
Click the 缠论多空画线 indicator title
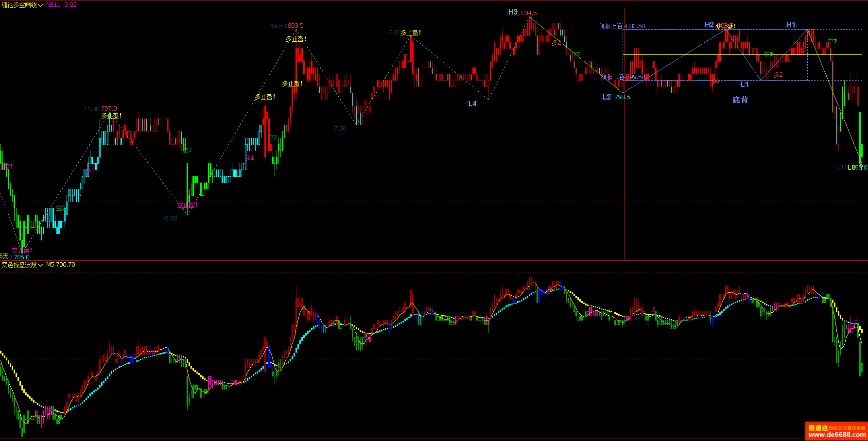(19, 5)
